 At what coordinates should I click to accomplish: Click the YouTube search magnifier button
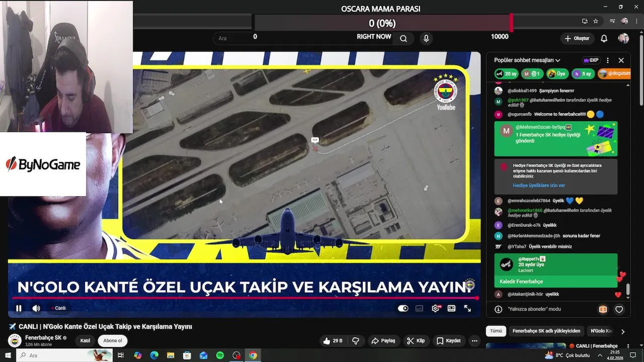404,38
